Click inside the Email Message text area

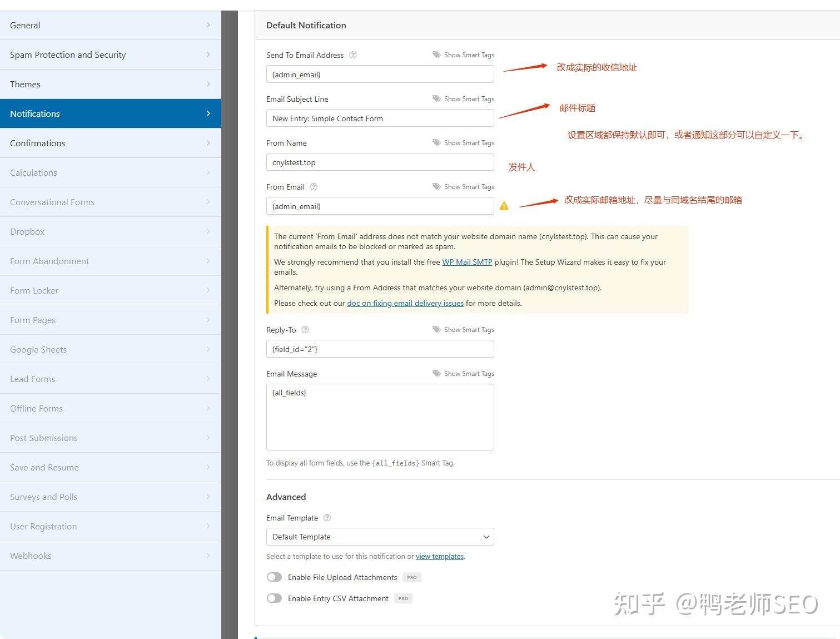[380, 417]
